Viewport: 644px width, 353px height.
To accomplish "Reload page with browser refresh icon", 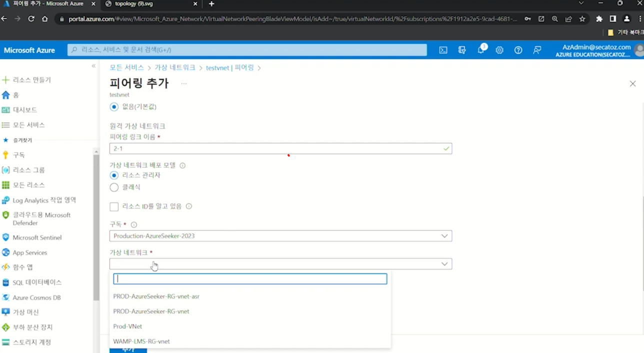I will [x=31, y=19].
